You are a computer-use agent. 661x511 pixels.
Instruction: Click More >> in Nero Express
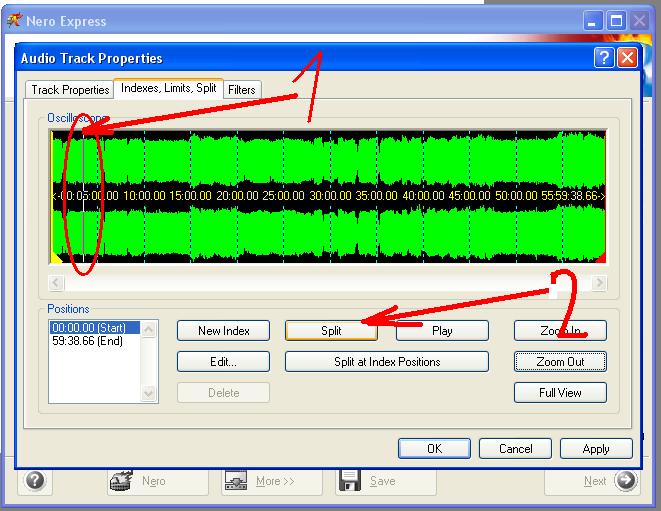click(272, 481)
